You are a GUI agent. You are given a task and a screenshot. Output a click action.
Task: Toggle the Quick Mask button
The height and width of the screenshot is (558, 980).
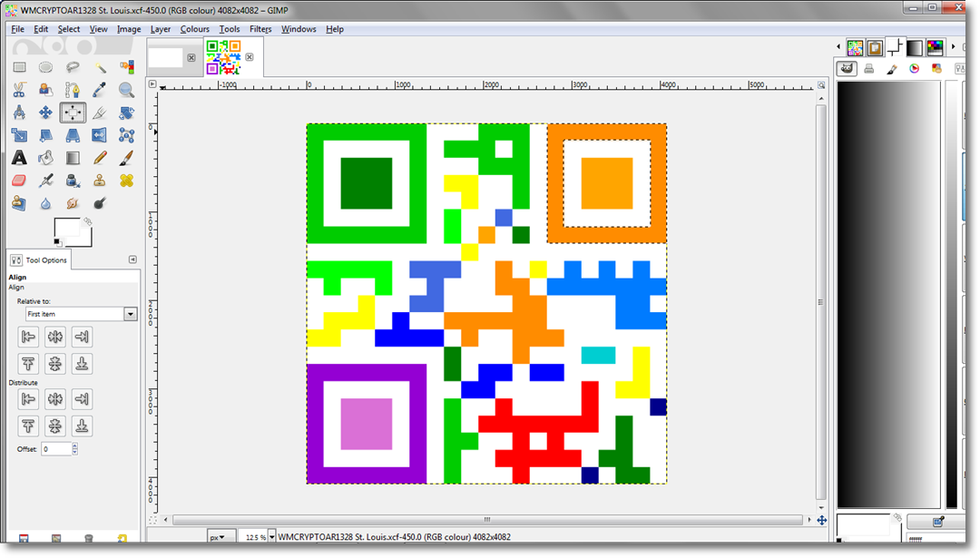coord(153,519)
